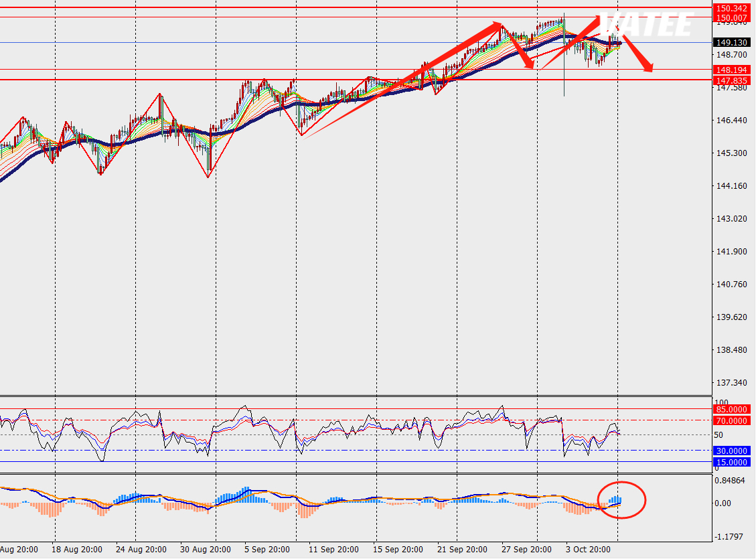
Task: Click the 139.620 price axis value
Action: [732, 317]
